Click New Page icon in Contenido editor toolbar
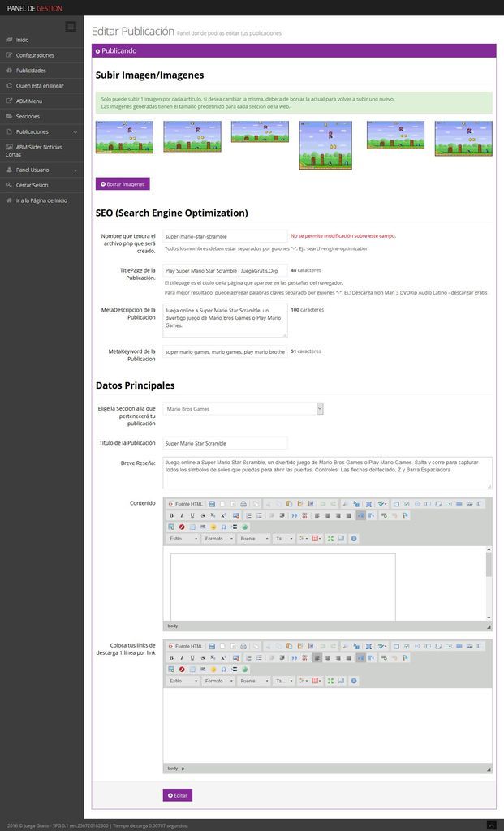Viewport: 504px width, 831px height. click(x=222, y=504)
